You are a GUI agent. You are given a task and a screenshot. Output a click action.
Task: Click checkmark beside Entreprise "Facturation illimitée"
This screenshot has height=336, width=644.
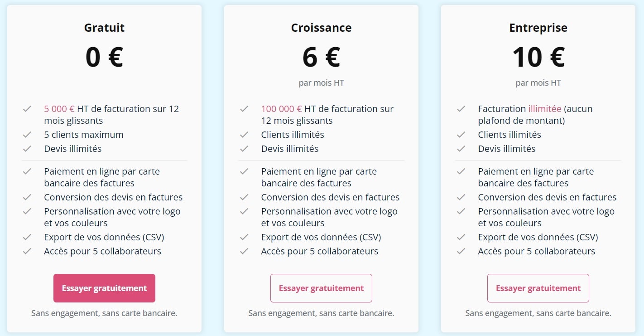pos(461,109)
